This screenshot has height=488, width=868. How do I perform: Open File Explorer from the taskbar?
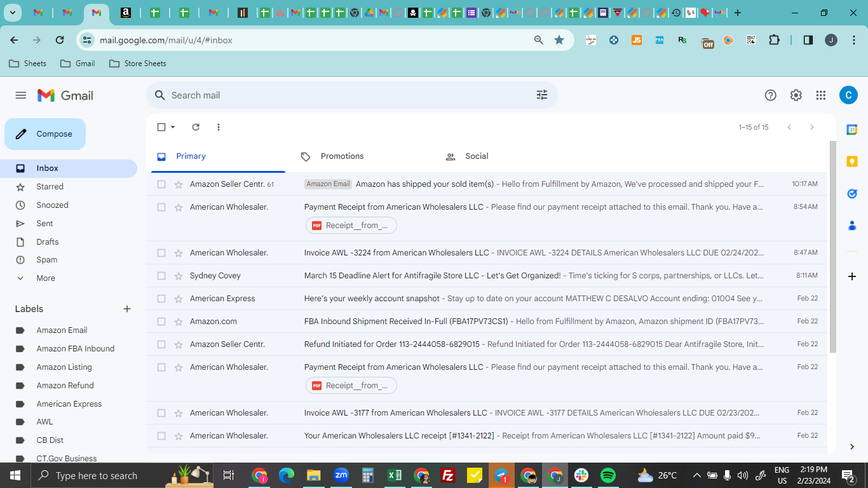click(x=313, y=475)
